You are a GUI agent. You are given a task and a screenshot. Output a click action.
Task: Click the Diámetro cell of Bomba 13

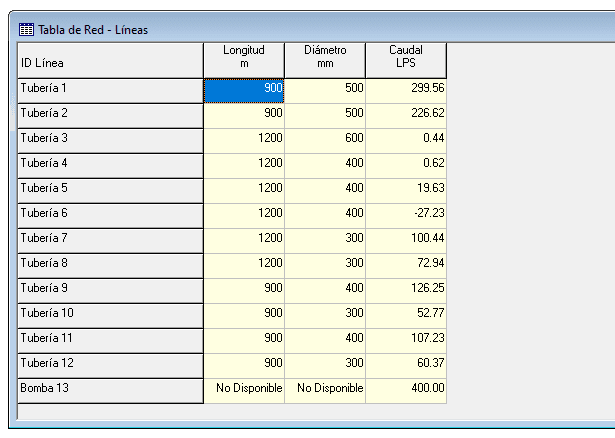click(x=325, y=388)
